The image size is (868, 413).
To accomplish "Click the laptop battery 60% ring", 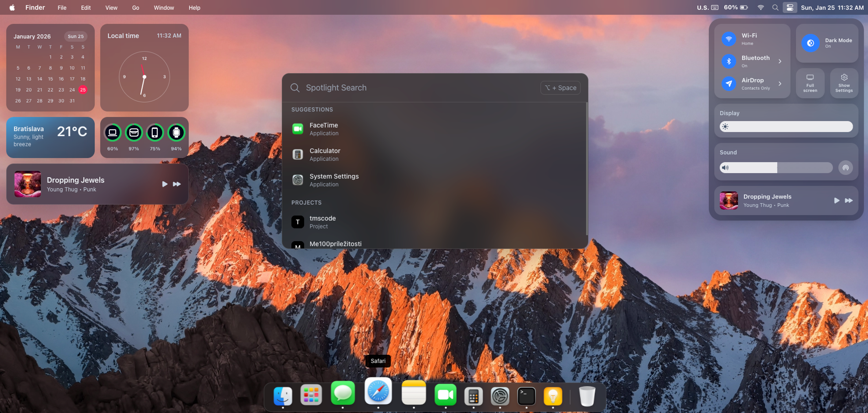I will [113, 133].
